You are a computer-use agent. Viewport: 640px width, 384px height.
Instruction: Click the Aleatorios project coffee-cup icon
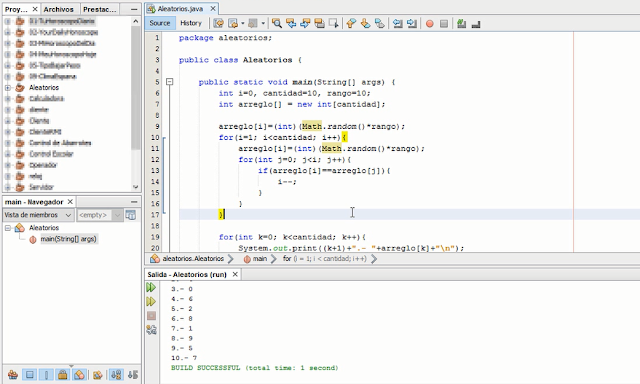(x=20, y=87)
